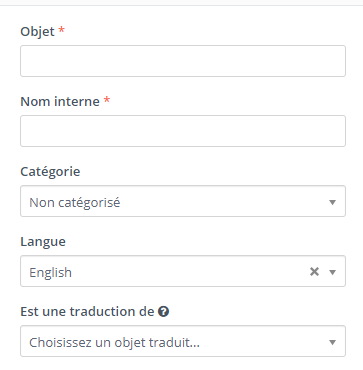This screenshot has height=370, width=363.
Task: Click the question mark help icon
Action: (x=163, y=312)
